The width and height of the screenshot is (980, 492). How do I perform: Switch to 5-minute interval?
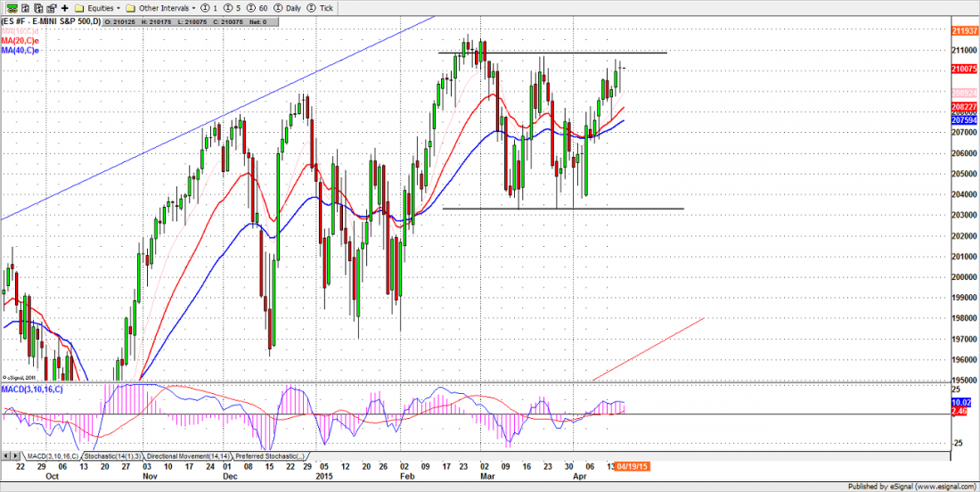tap(233, 7)
